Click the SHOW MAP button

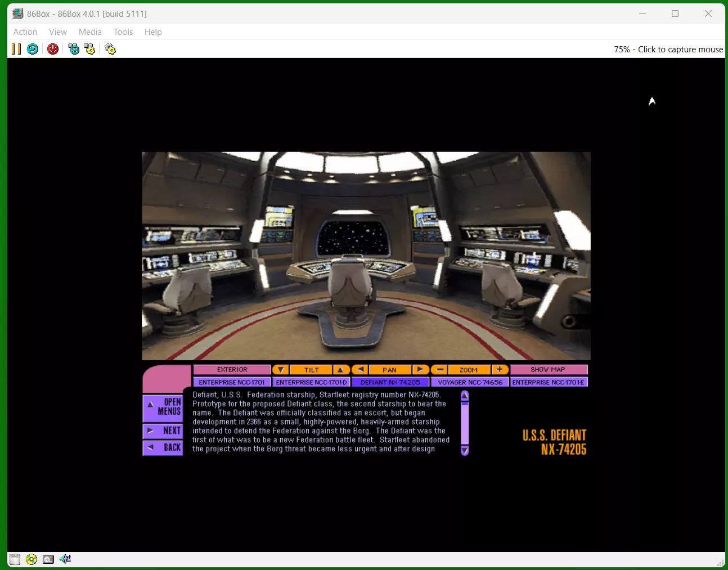pyautogui.click(x=549, y=370)
